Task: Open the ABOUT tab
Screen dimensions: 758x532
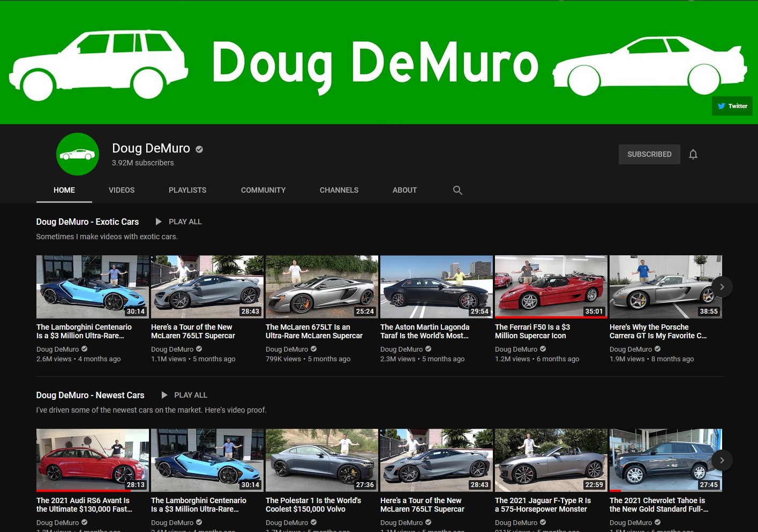Action: tap(404, 190)
